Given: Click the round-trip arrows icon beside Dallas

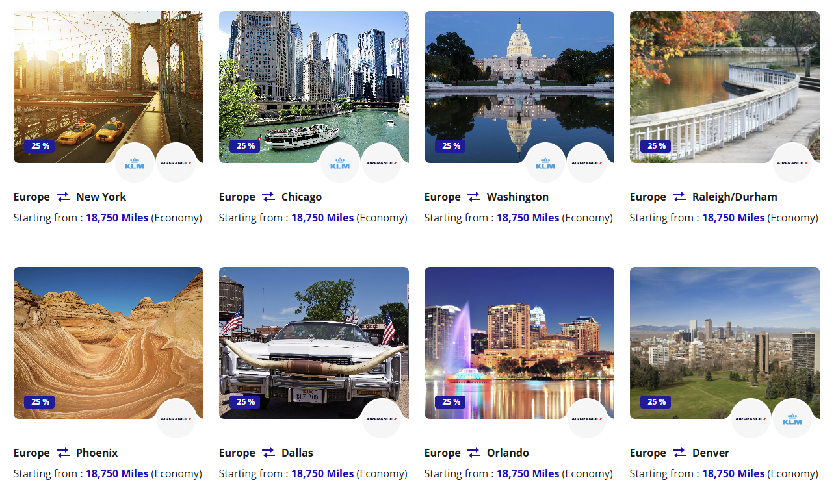Looking at the screenshot, I should point(268,453).
